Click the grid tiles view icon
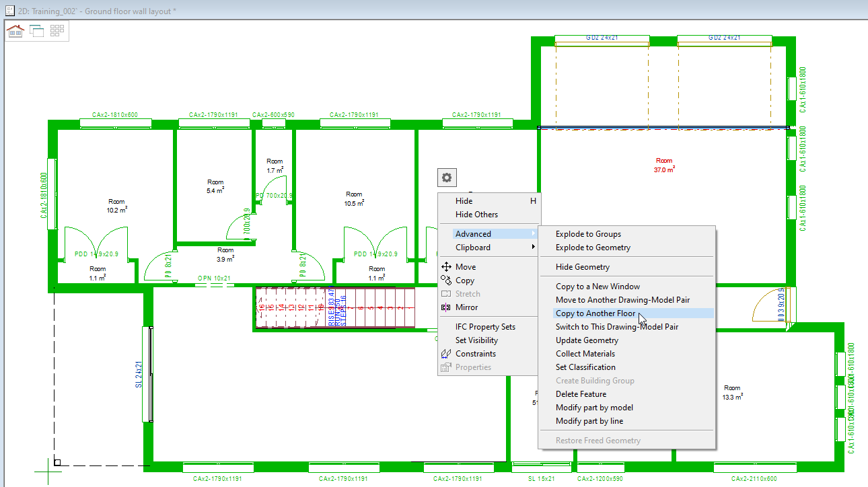The width and height of the screenshot is (868, 487). click(57, 31)
